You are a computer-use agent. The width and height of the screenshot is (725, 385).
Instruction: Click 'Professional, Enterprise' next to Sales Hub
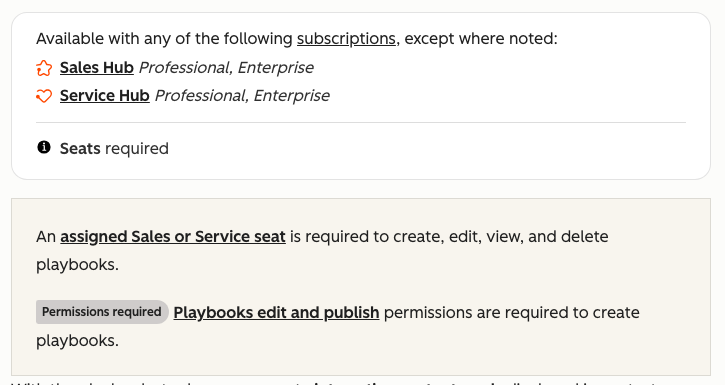226,68
